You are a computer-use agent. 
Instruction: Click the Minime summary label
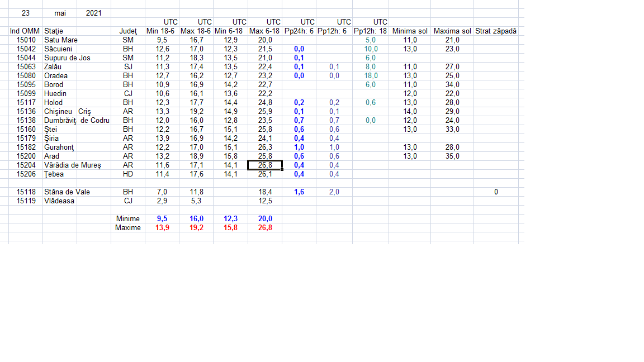pyautogui.click(x=127, y=219)
